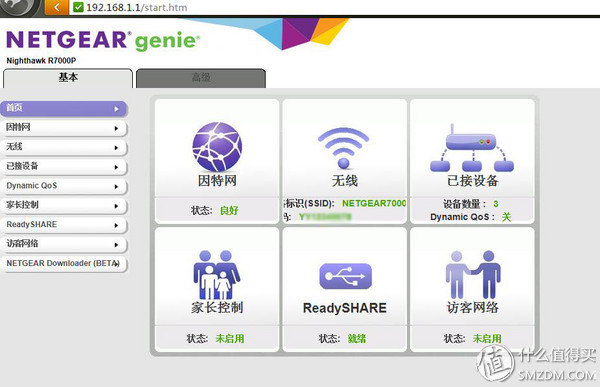Viewport: 600px width, 387px height.
Task: Open the 已接设备 router network icon
Action: (x=472, y=148)
